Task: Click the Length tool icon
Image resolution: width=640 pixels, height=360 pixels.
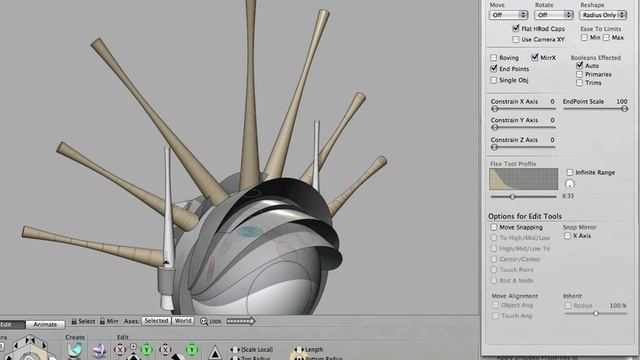Action: click(299, 350)
